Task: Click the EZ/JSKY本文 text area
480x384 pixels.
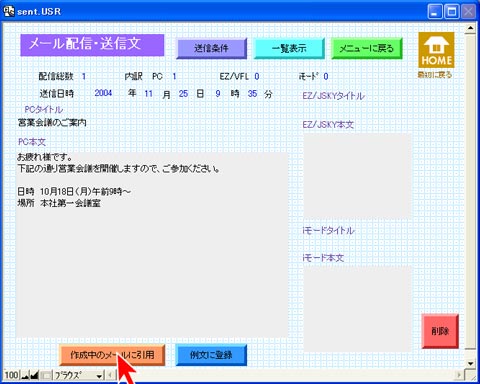Action: tap(357, 176)
